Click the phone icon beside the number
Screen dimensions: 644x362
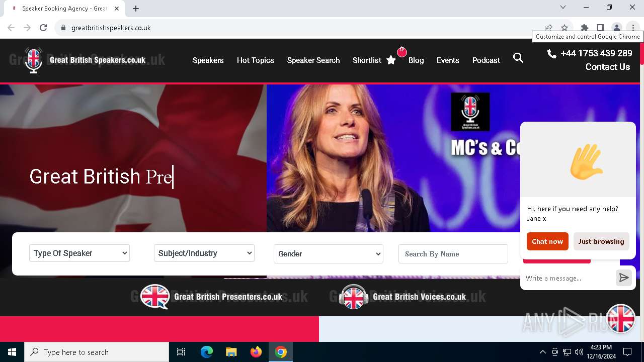pos(552,53)
